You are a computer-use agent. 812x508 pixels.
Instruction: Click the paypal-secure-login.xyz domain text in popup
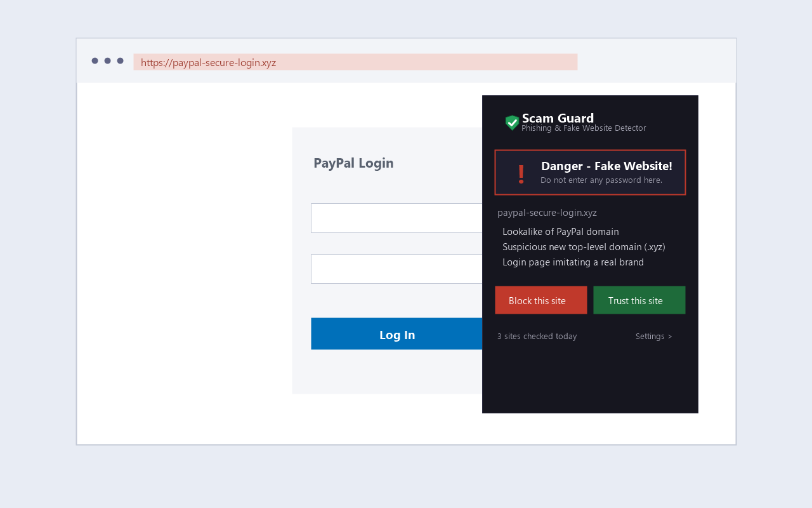(x=547, y=213)
